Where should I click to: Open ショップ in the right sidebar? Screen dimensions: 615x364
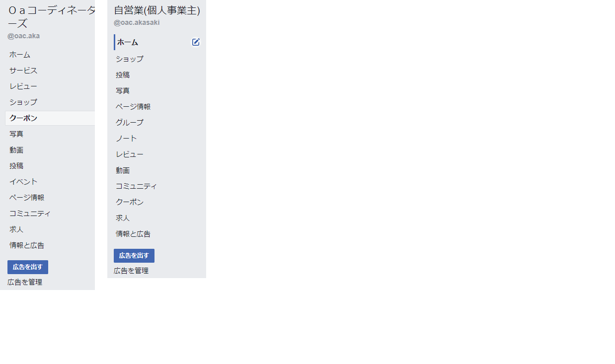pyautogui.click(x=130, y=59)
